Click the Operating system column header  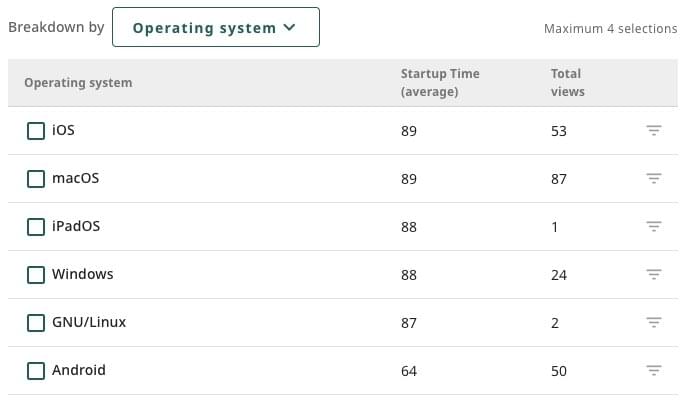point(78,83)
